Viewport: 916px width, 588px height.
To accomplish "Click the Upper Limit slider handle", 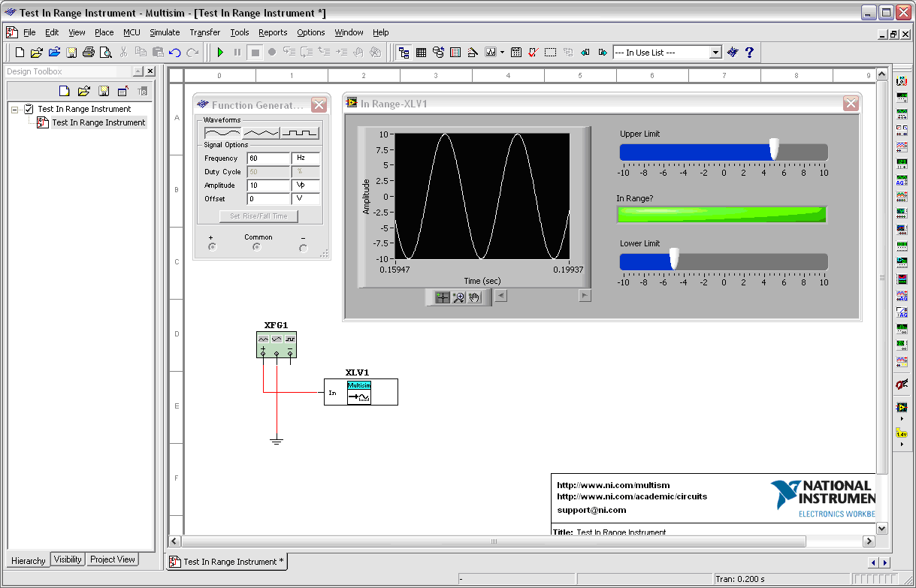I will click(774, 149).
